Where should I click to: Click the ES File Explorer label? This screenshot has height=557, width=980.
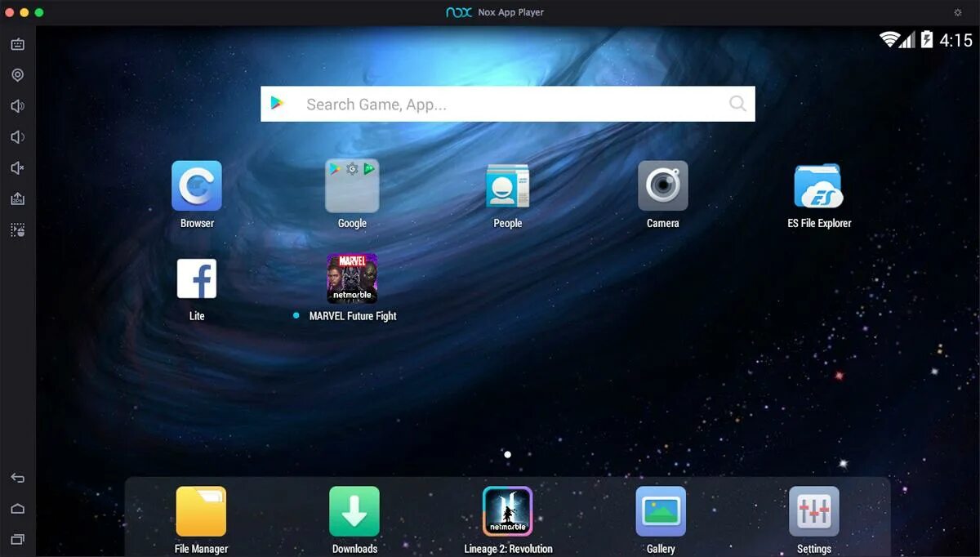pos(819,223)
